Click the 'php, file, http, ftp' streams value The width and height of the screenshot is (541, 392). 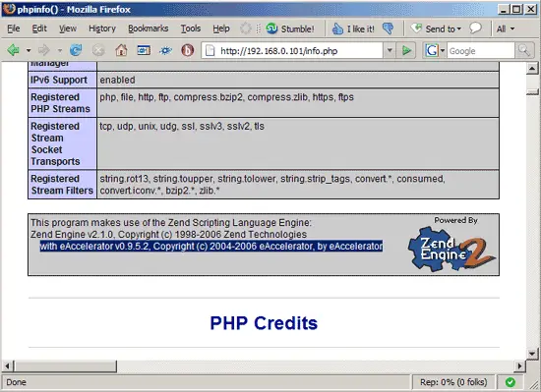226,97
